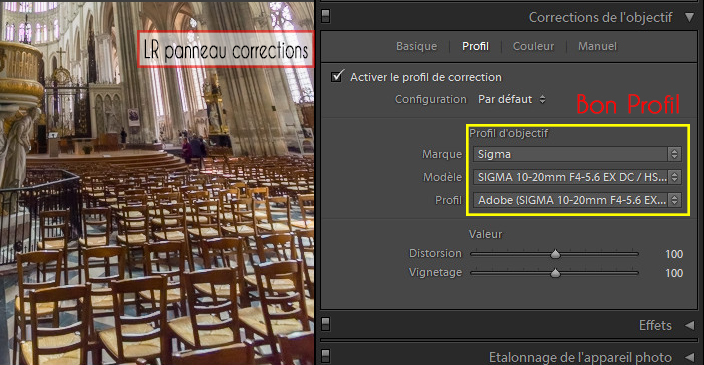Expand the Effets panel triangle
This screenshot has height=365, width=704.
[x=689, y=325]
